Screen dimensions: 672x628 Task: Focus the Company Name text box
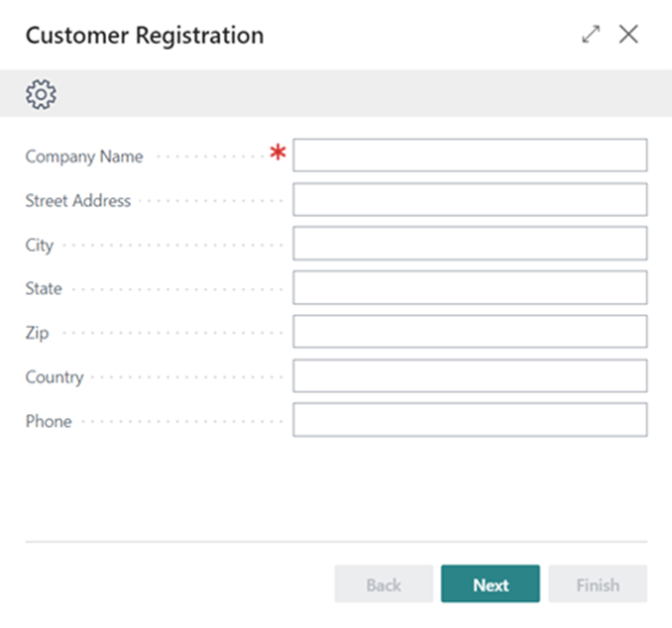pyautogui.click(x=470, y=156)
